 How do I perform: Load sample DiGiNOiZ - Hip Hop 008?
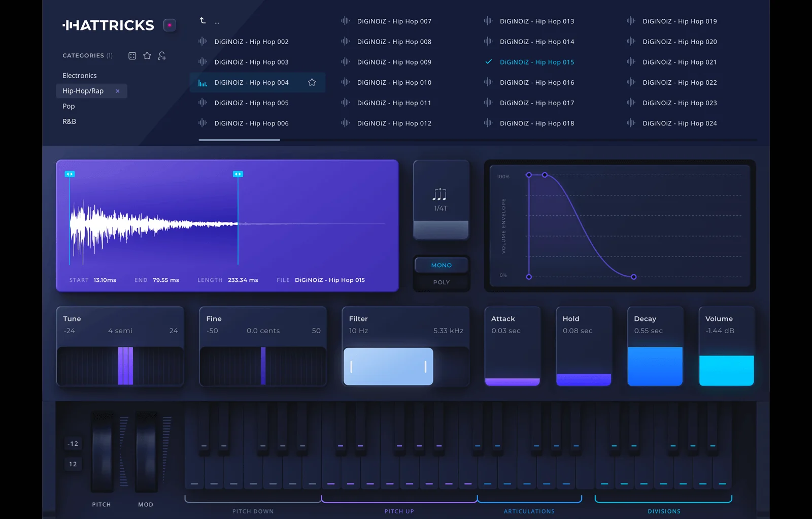pyautogui.click(x=394, y=42)
